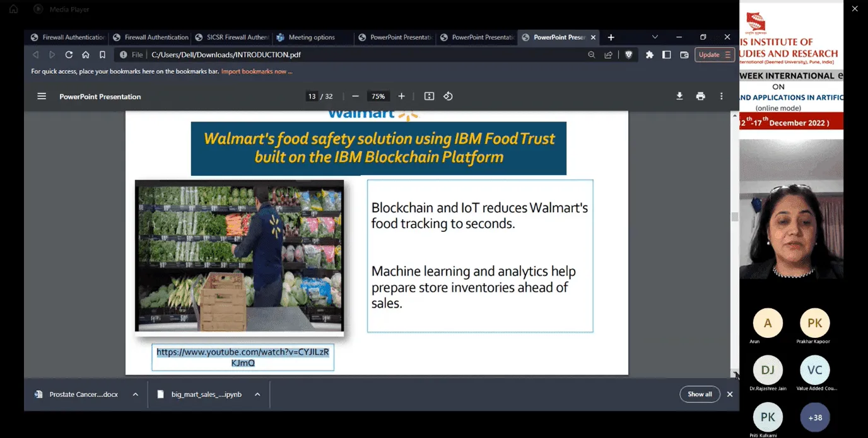Select Prakhar Kapoor's avatar
This screenshot has height=438, width=868.
click(814, 323)
